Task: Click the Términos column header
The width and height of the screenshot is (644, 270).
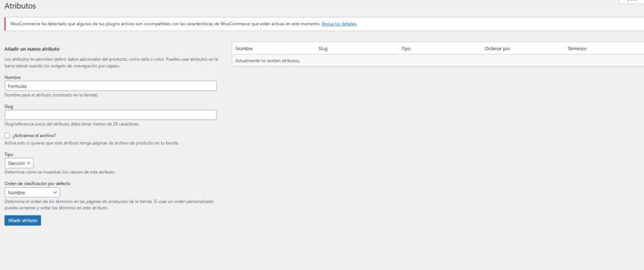Action: pyautogui.click(x=578, y=48)
